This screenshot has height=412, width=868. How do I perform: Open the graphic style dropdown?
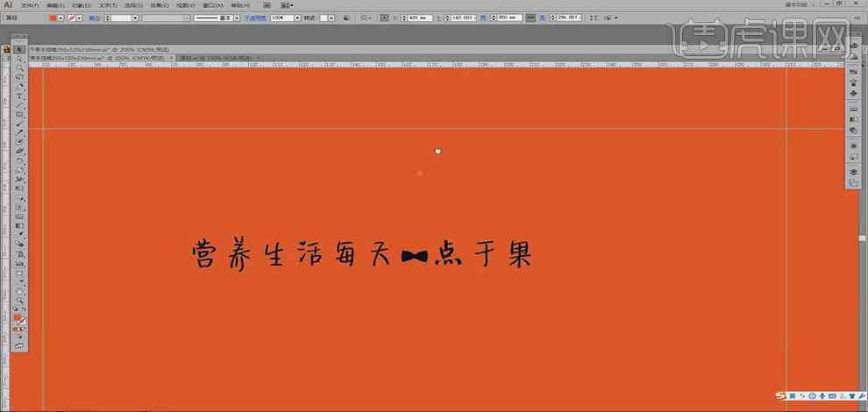[331, 18]
